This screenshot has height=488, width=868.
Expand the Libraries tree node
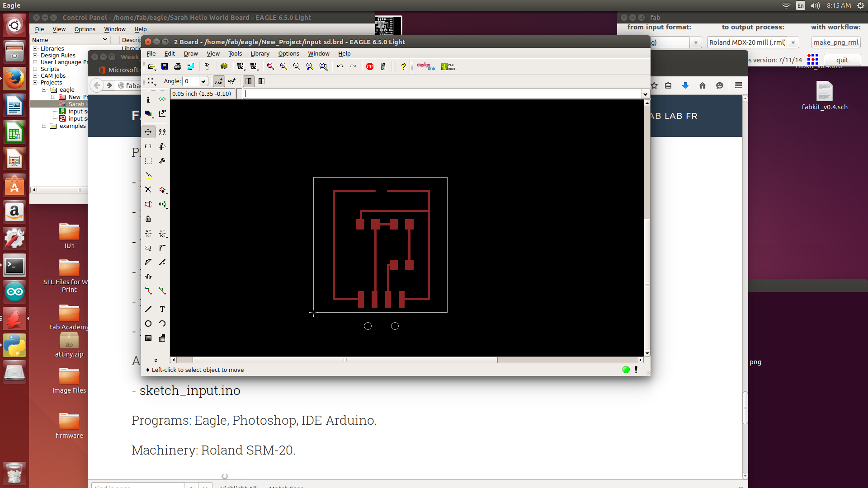coord(35,49)
